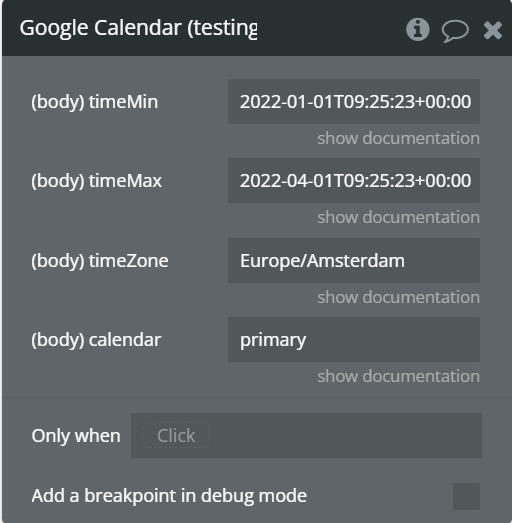This screenshot has width=512, height=523.
Task: Click the (body) calendar label
Action: [x=96, y=340]
